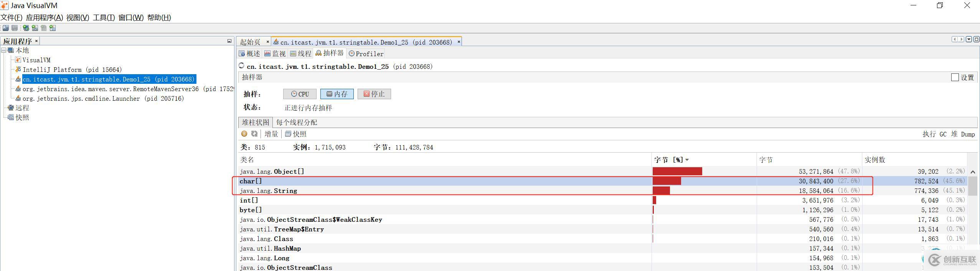Click the red bar for java.lang.Object[]
The width and height of the screenshot is (980, 271).
677,171
